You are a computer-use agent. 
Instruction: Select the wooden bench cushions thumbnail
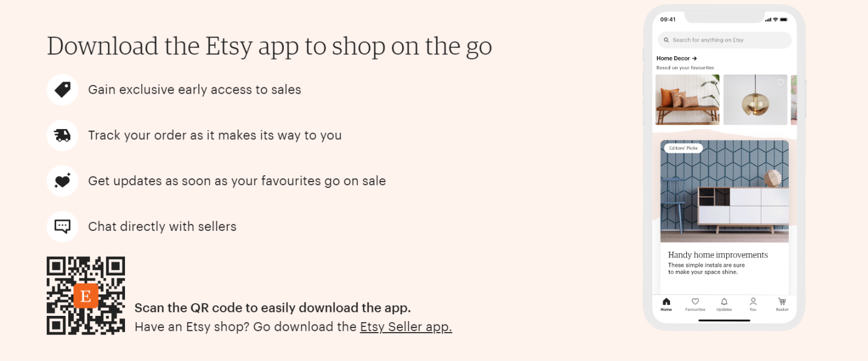687,100
